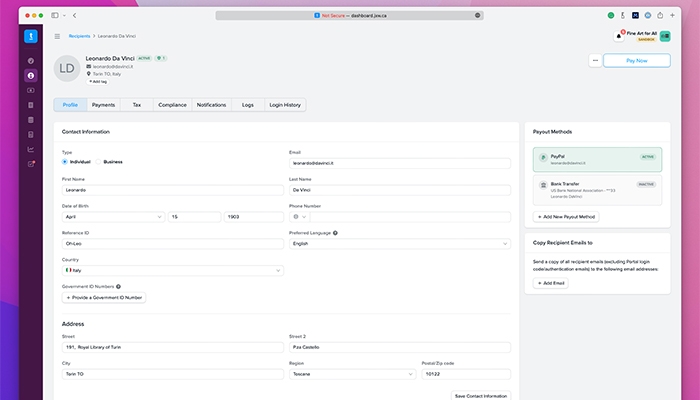700x400 pixels.
Task: Select the Business radio button
Action: point(98,162)
